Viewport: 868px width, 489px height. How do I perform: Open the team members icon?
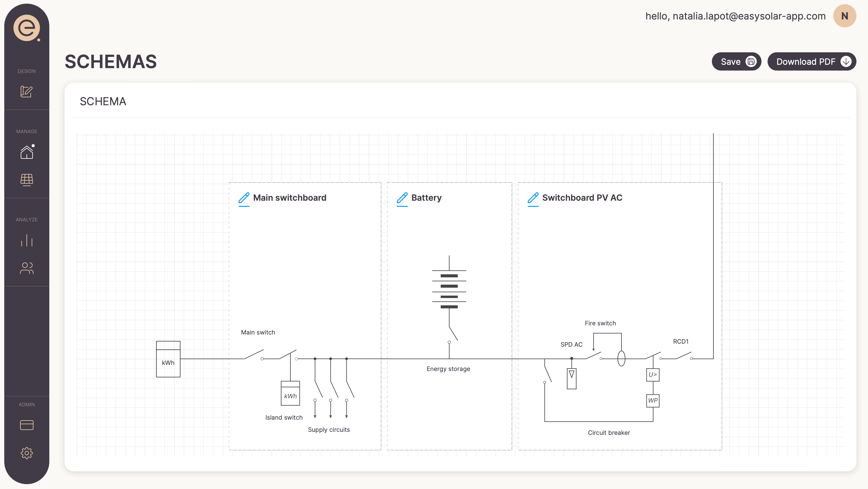pyautogui.click(x=26, y=268)
